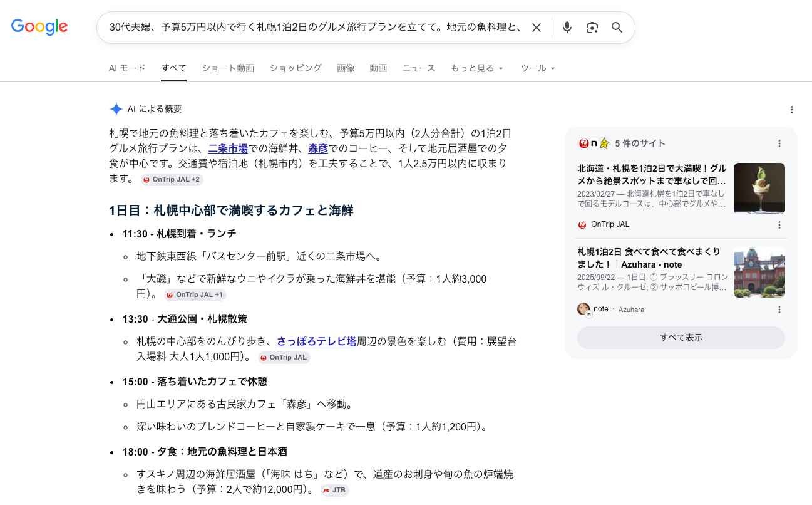Viewport: 812px width, 505px height.
Task: Open 5 件のサイト panel options menu
Action: point(779,143)
